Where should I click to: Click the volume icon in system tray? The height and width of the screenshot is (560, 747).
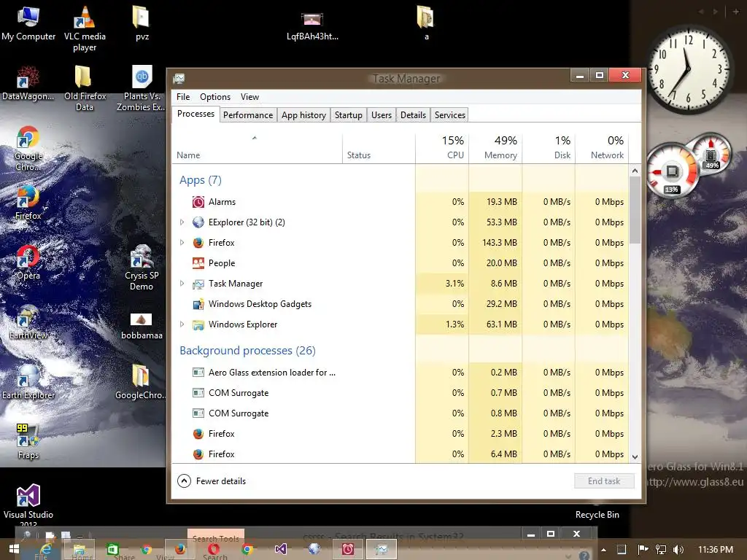point(679,550)
